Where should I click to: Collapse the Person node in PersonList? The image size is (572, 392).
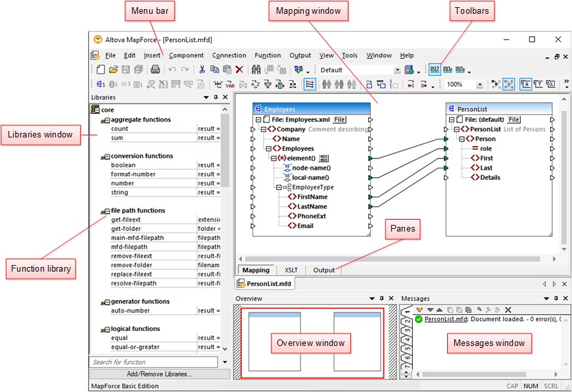pyautogui.click(x=462, y=139)
